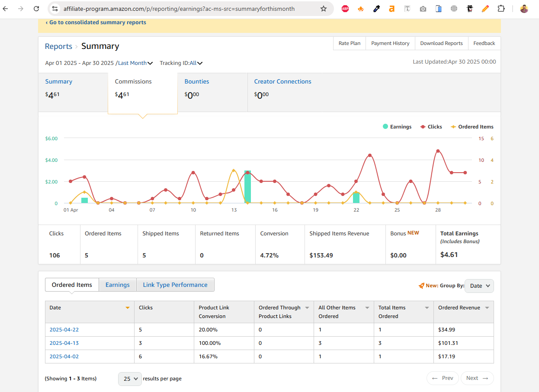The image size is (539, 392).
Task: Open the eyedropper color picker extension
Action: [x=376, y=9]
